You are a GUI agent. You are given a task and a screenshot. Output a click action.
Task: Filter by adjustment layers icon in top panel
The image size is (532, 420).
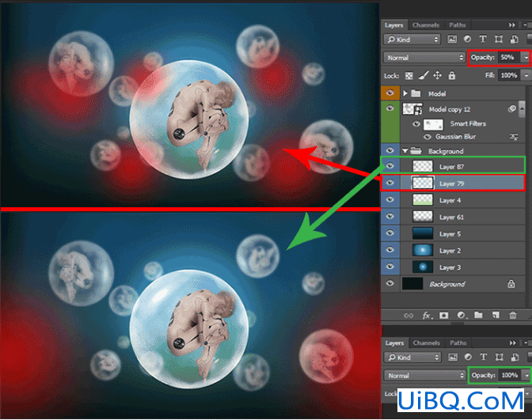[x=467, y=40]
